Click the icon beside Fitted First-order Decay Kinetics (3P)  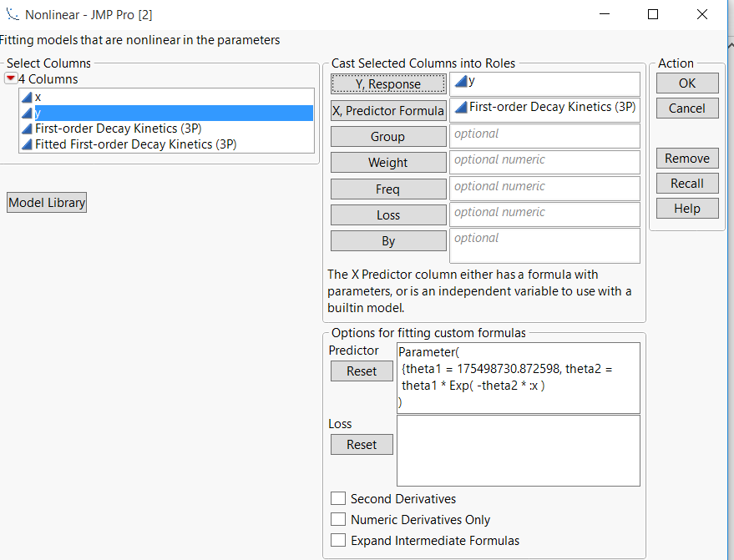(x=28, y=143)
